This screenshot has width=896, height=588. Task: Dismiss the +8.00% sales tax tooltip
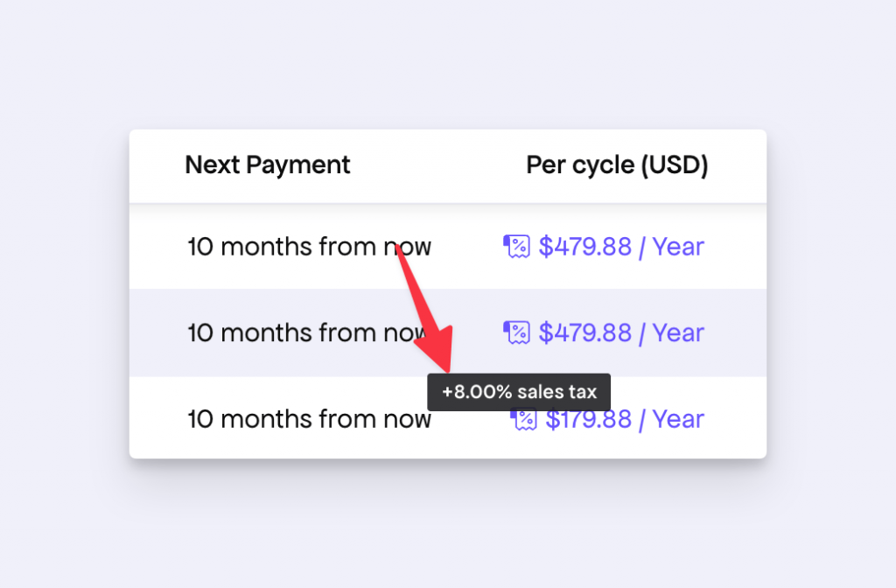[x=518, y=391]
